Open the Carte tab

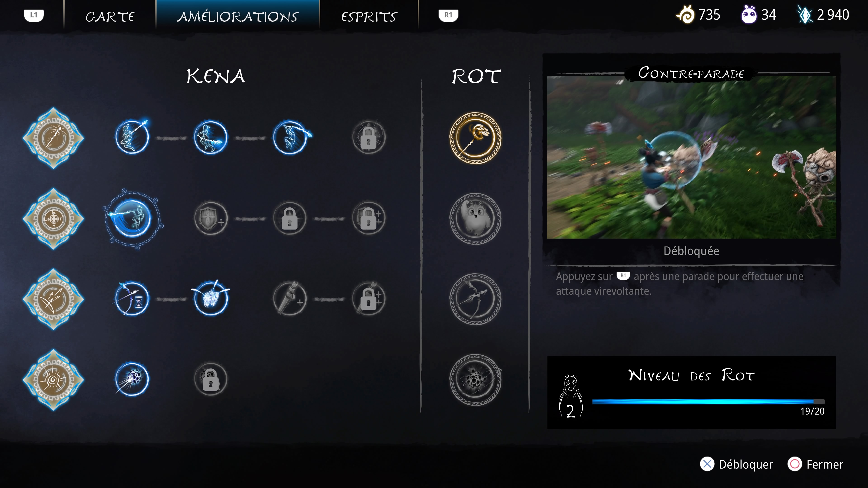tap(110, 16)
